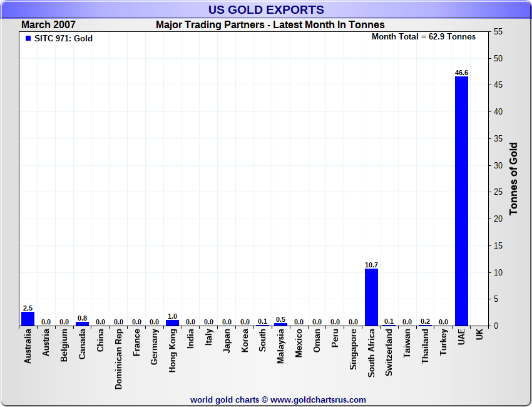
Task: Select the Tonnes of Gold axis title
Action: pos(513,179)
